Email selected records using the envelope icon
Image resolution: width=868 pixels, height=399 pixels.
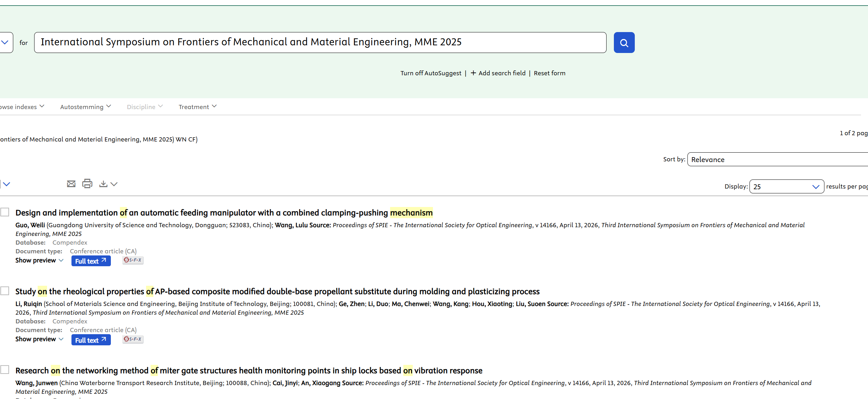click(71, 184)
